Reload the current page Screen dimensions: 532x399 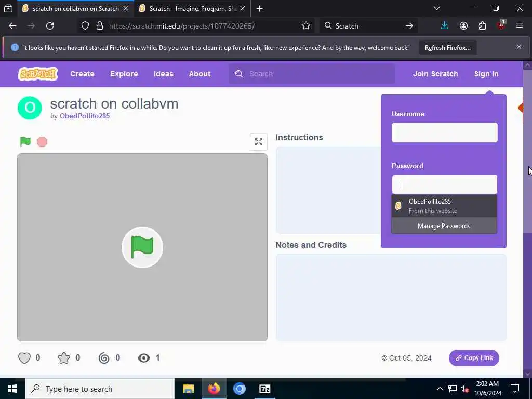point(50,26)
